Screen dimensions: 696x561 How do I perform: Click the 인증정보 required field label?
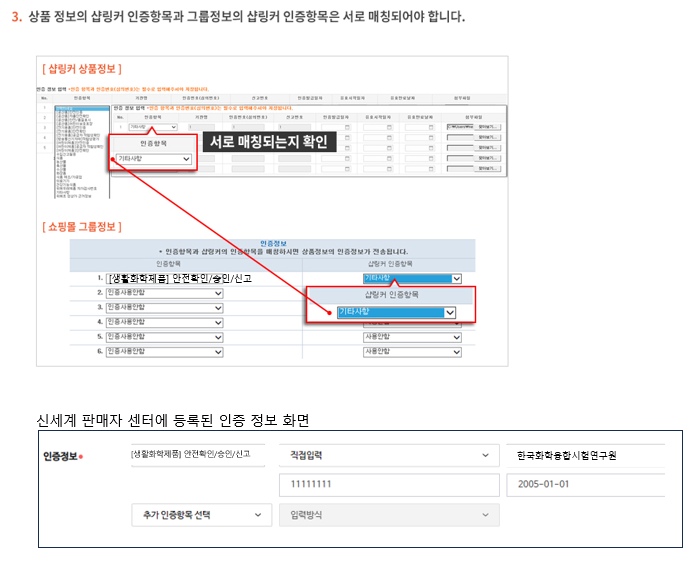point(62,456)
